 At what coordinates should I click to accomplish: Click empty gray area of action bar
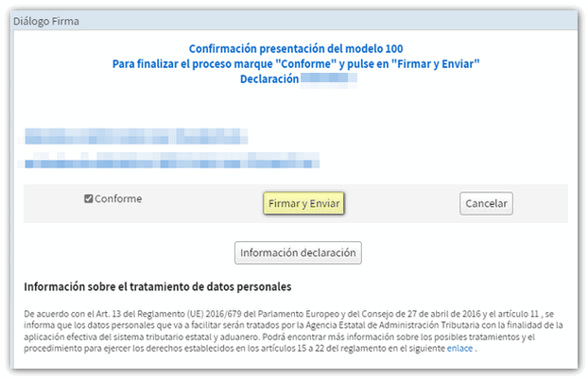tap(406, 203)
